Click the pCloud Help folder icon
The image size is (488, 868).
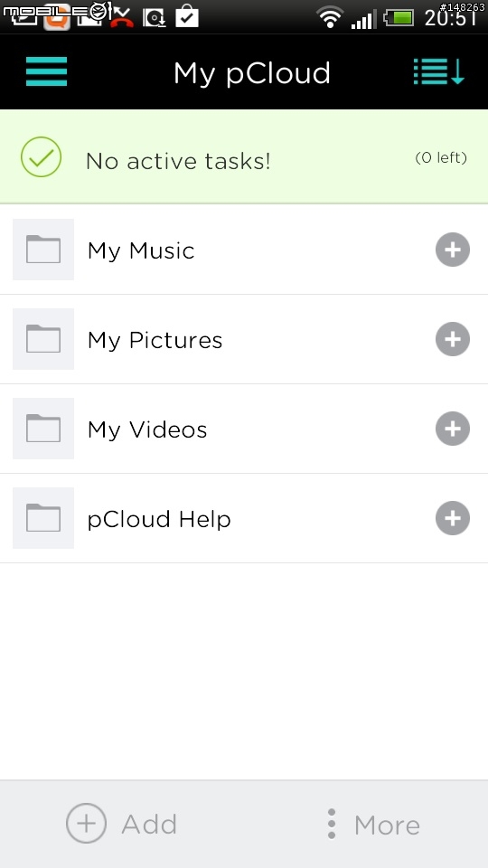[x=43, y=518]
